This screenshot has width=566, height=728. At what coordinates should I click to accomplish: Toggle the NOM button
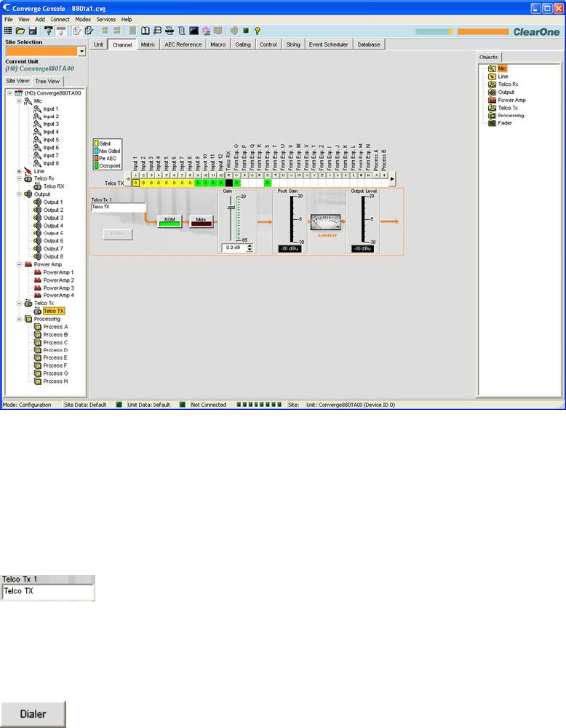(x=170, y=221)
